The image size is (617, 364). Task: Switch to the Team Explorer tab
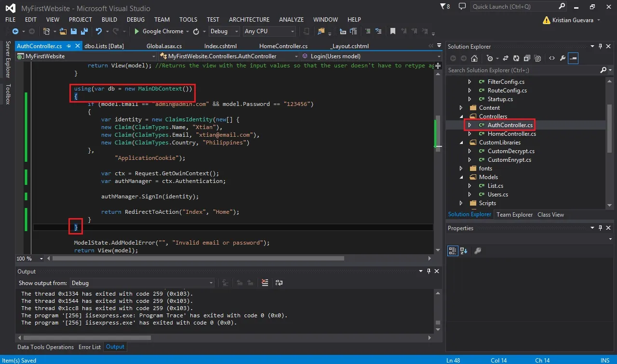coord(514,215)
